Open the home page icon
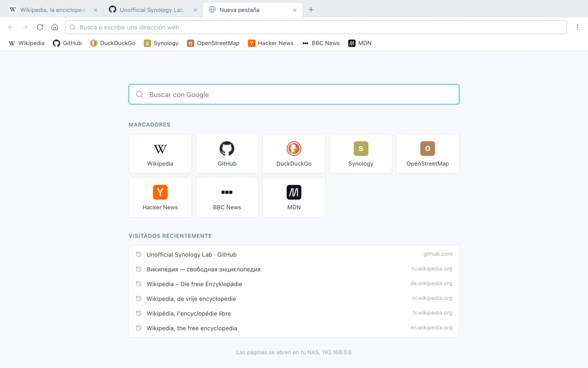Screen dimensions: 588x368 55,27
